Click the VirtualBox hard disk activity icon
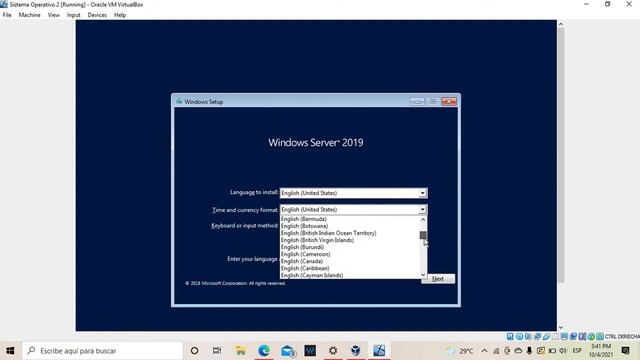The width and height of the screenshot is (640, 360). (510, 336)
